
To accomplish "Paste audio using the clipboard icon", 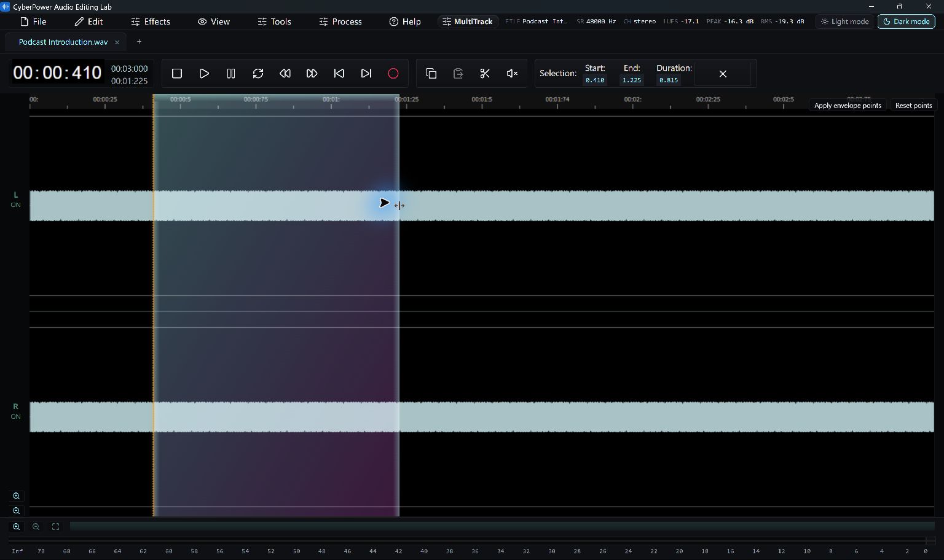I will [458, 74].
